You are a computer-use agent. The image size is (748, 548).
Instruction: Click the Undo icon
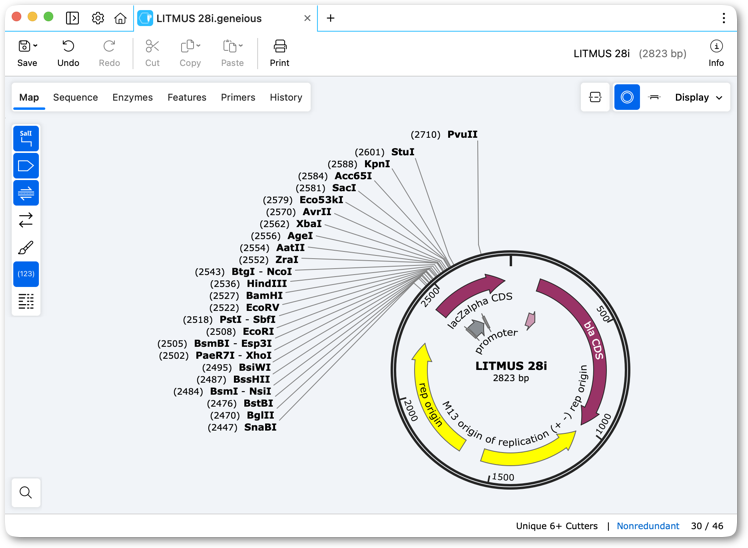(x=68, y=46)
